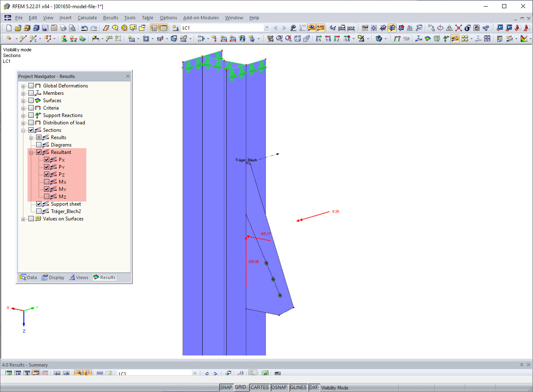Create a new model file
This screenshot has height=392, width=533.
pyautogui.click(x=9, y=28)
